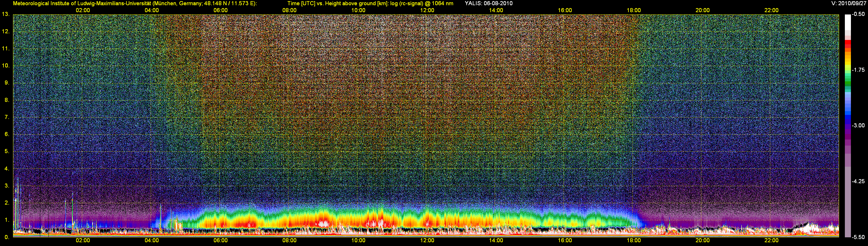Viewport: 868px width, 246px height.
Task: Click the Meteorological Institute header text
Action: coord(135,3)
